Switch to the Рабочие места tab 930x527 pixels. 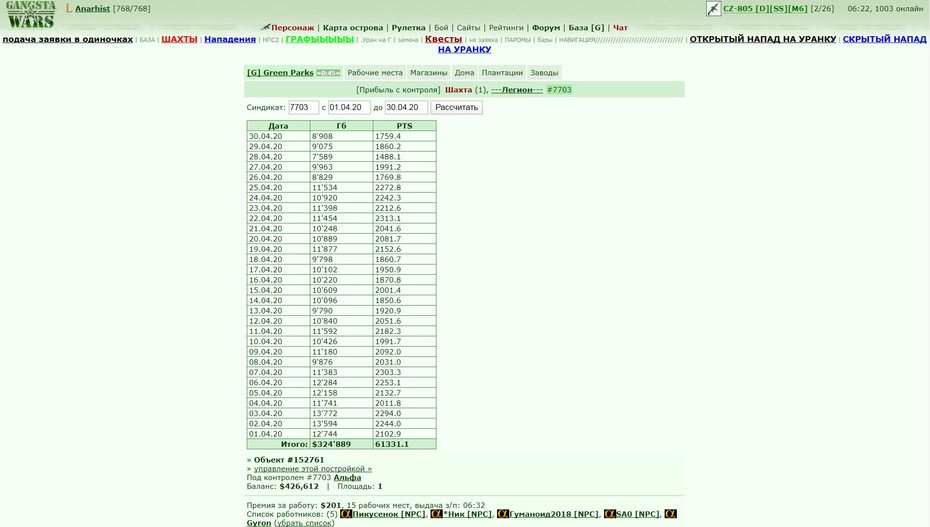point(375,72)
